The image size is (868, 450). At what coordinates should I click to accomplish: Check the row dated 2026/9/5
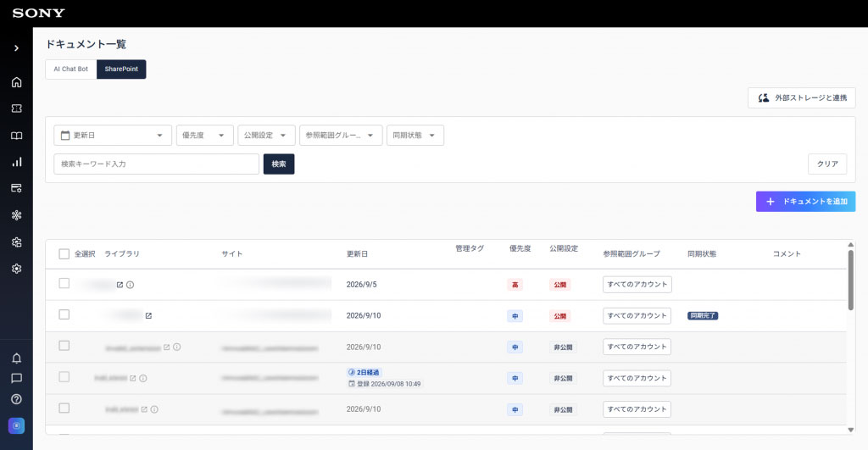[x=64, y=283]
